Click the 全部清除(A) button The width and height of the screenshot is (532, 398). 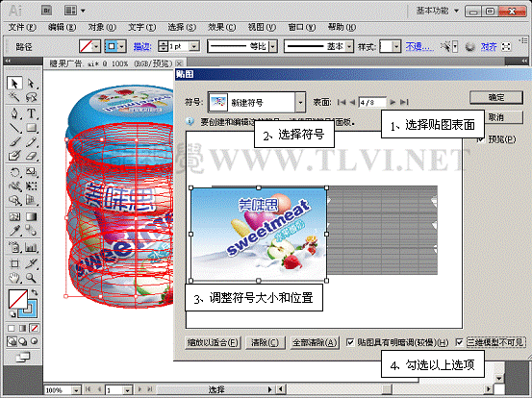(315, 343)
